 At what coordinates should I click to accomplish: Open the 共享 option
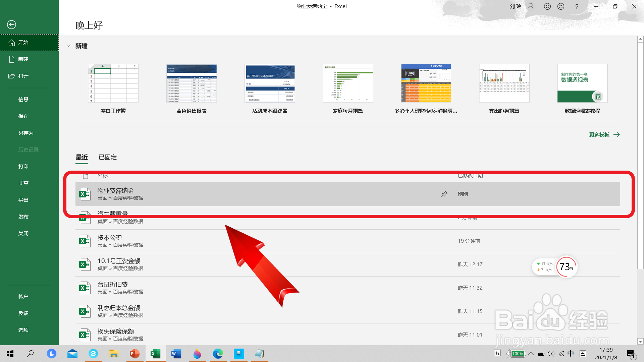(29, 183)
